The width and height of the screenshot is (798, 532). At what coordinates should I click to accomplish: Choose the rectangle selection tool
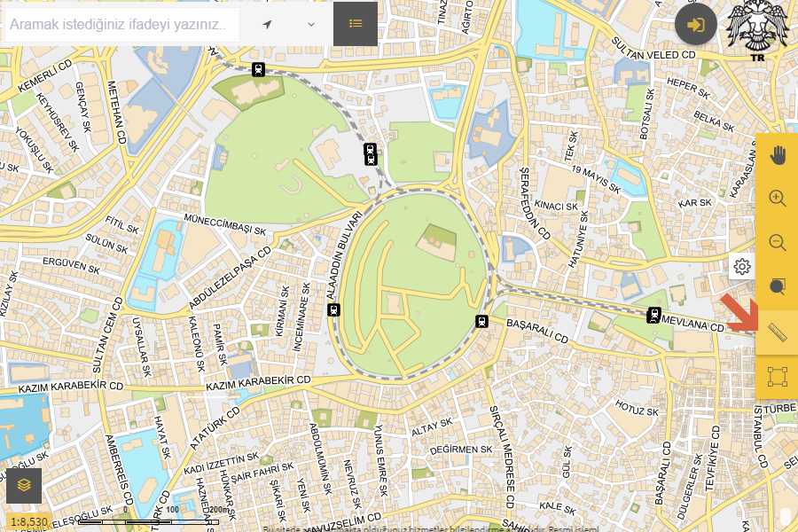click(777, 377)
